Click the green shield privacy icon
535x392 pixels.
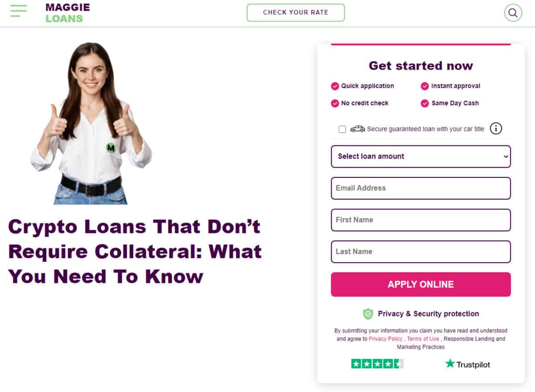point(368,314)
